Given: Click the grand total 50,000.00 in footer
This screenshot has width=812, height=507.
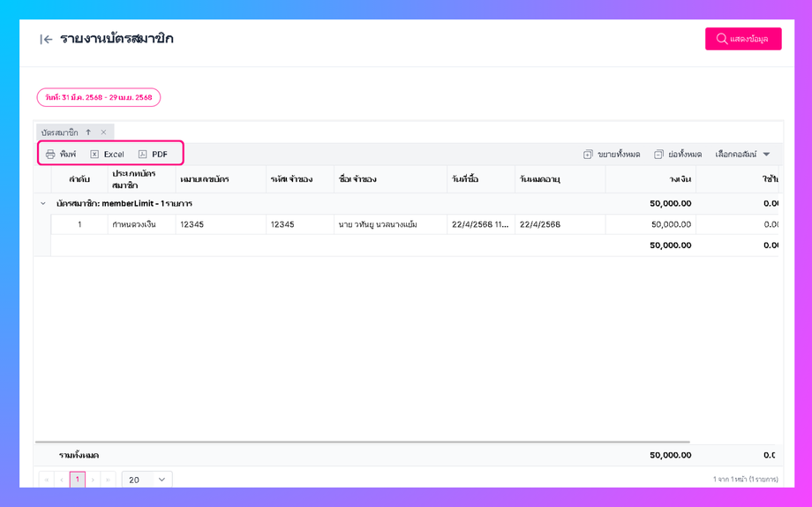Looking at the screenshot, I should click(x=670, y=455).
